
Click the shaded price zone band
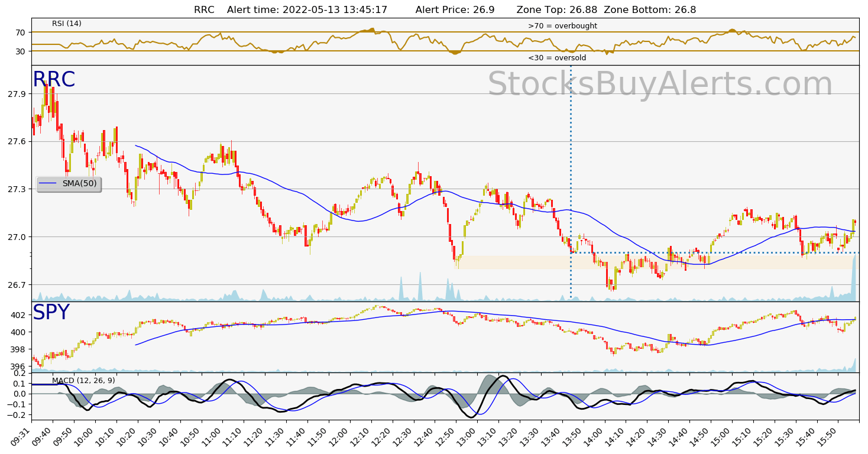tap(656, 262)
